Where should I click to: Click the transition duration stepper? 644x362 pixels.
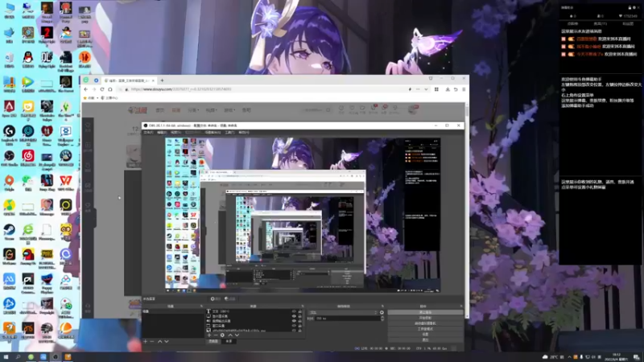pyautogui.click(x=382, y=319)
